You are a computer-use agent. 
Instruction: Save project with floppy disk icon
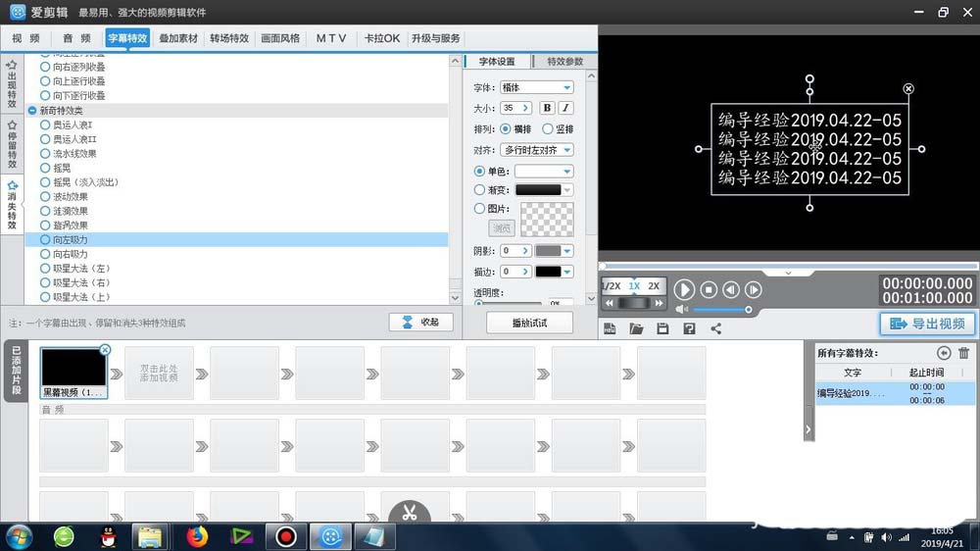pos(662,328)
